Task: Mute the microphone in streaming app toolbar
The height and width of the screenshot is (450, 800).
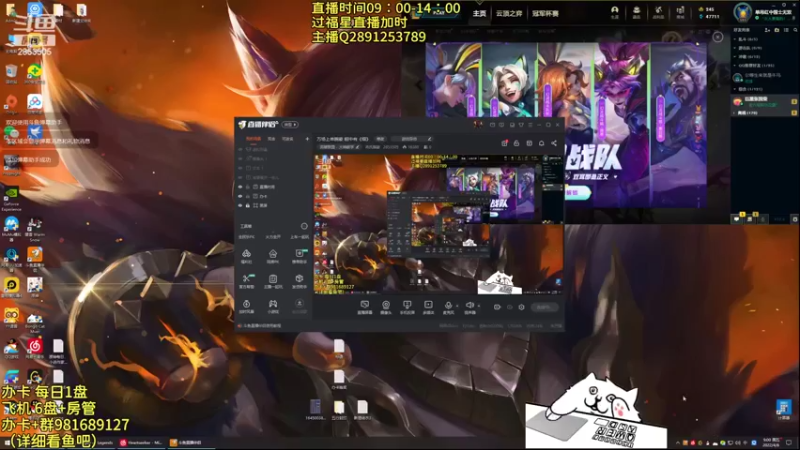Action: tap(448, 305)
